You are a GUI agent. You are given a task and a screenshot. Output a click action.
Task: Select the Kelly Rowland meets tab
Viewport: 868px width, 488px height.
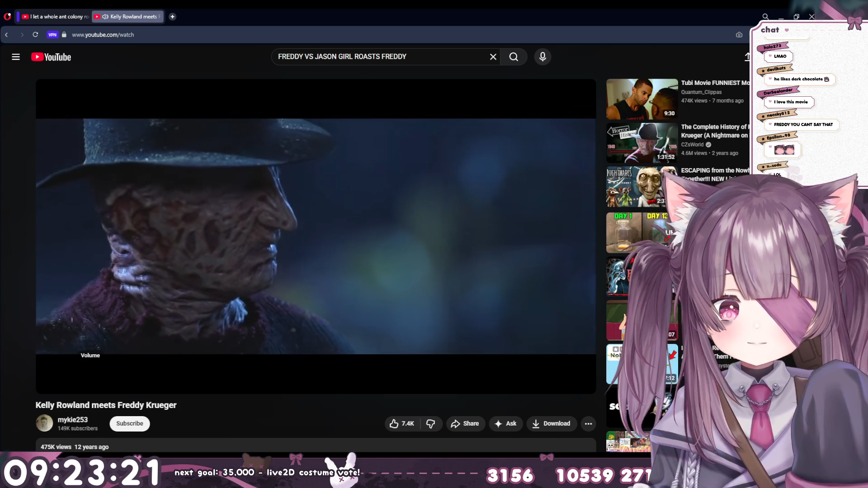(x=130, y=17)
